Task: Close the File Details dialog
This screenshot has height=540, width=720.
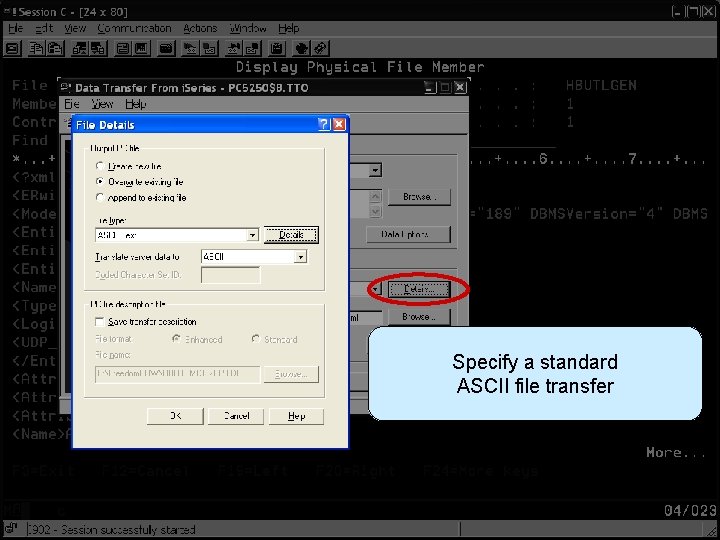Action: point(339,124)
